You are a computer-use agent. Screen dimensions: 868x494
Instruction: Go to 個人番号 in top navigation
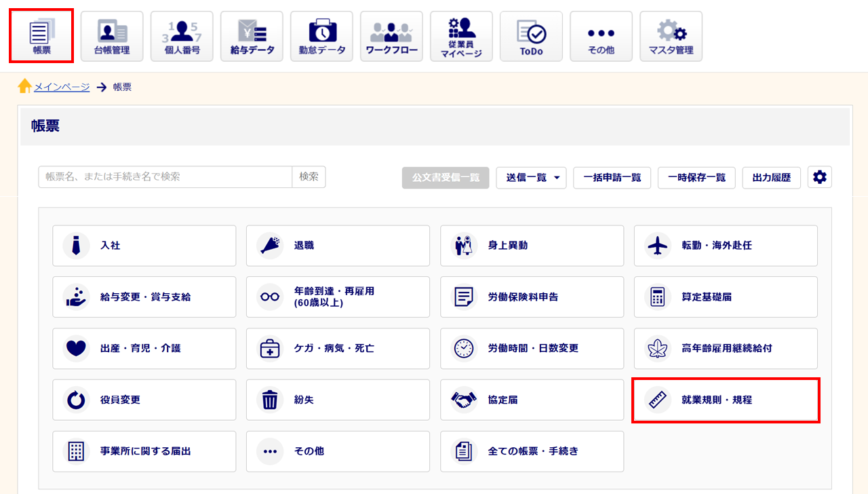(182, 36)
